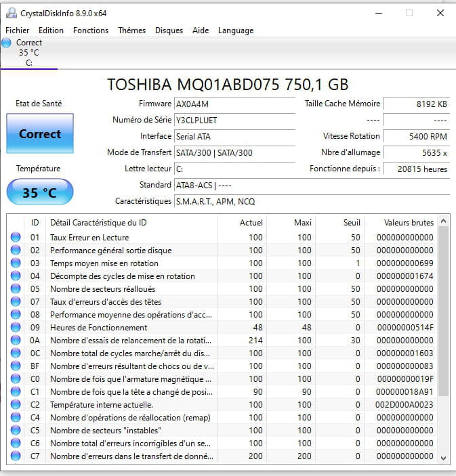Click the Lettre lecteur field C:

[x=234, y=169]
